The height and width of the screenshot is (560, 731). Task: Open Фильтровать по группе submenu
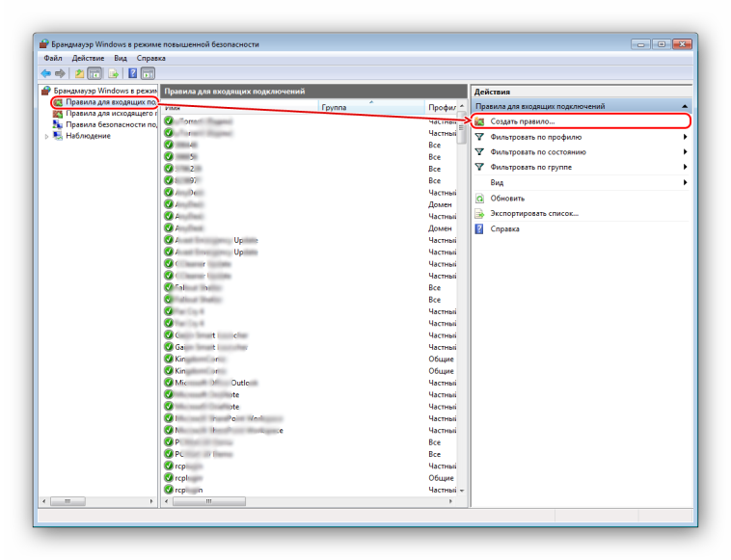pos(581,167)
